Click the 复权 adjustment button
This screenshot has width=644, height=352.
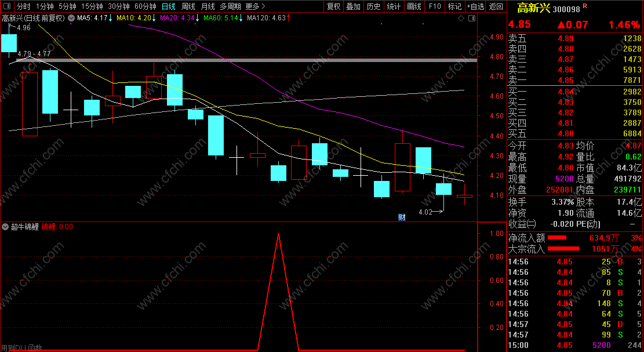pyautogui.click(x=333, y=6)
